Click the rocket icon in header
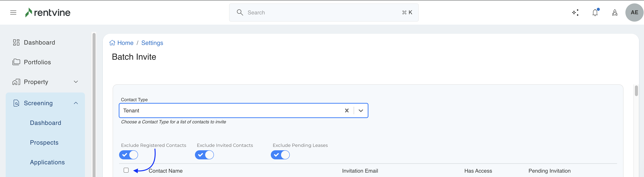The width and height of the screenshot is (644, 177). pos(614,13)
